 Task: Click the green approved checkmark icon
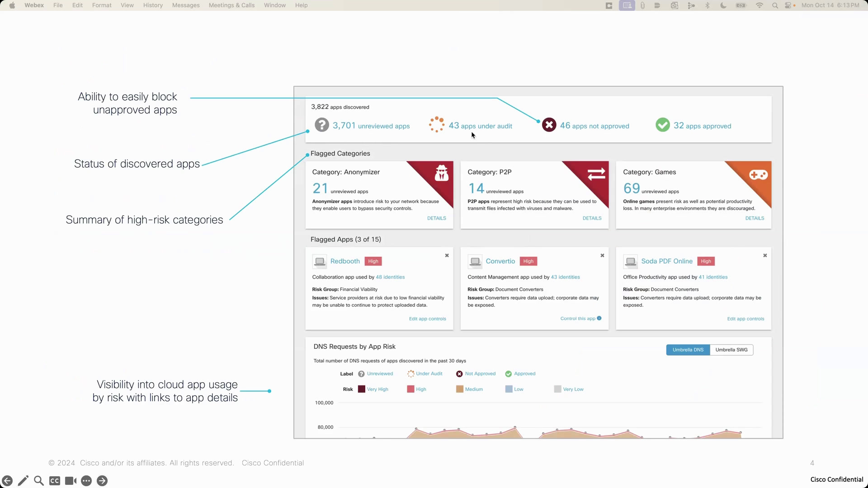[x=663, y=125]
